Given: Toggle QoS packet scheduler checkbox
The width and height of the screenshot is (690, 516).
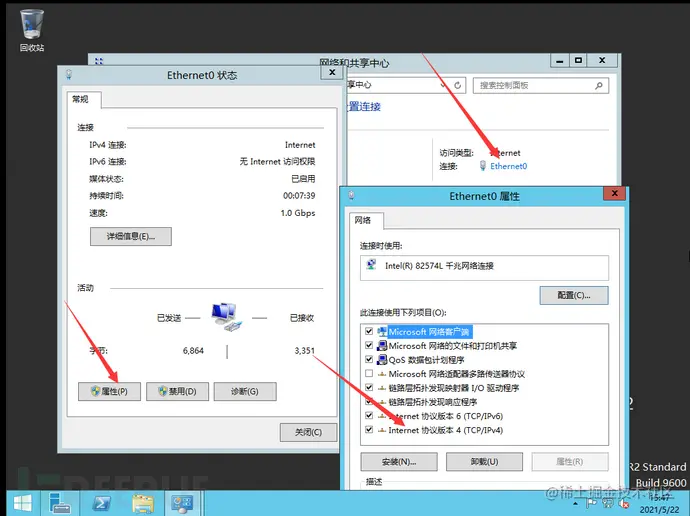Looking at the screenshot, I should [x=369, y=359].
